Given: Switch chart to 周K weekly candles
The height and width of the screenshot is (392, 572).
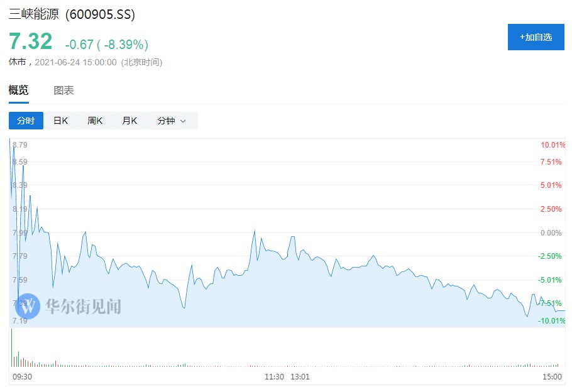Looking at the screenshot, I should pos(95,121).
